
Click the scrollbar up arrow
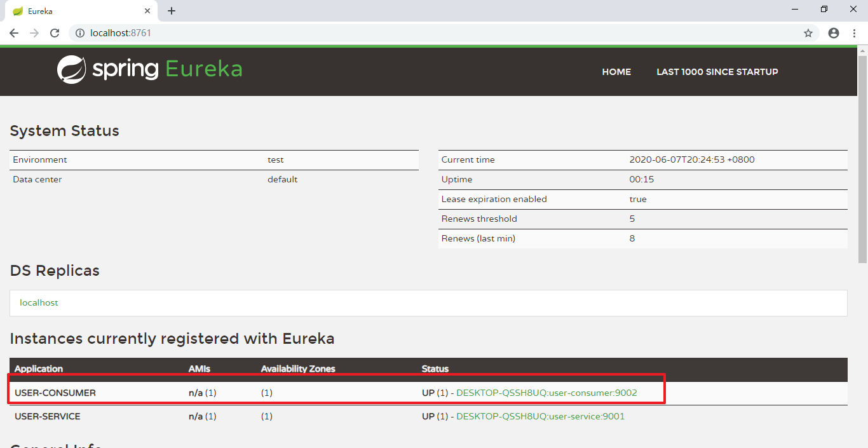(862, 50)
